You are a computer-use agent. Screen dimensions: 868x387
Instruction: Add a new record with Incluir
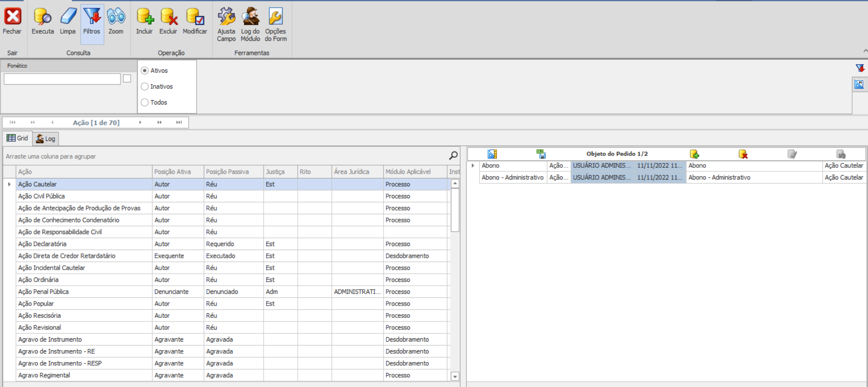(x=145, y=21)
